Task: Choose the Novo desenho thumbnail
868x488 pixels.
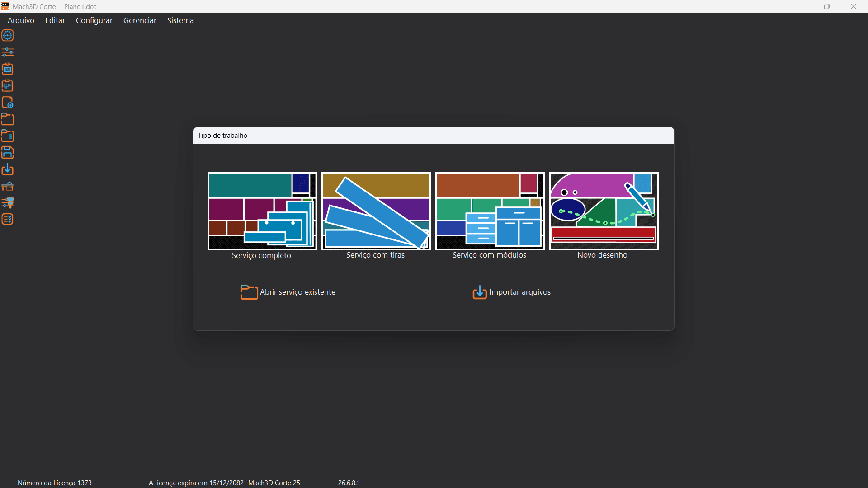Action: (604, 211)
